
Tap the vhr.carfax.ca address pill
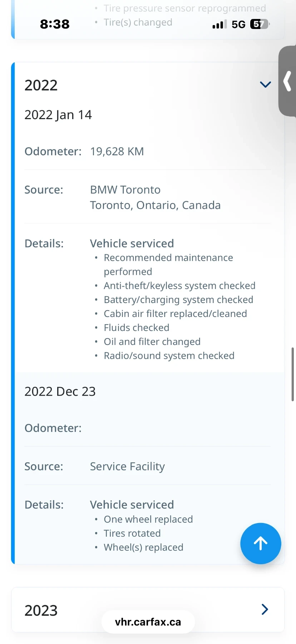coord(148,622)
